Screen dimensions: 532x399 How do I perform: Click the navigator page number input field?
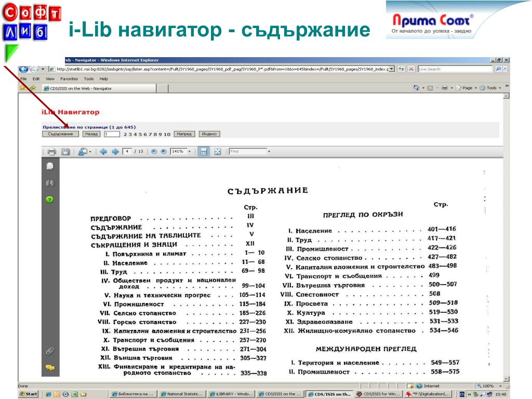click(x=112, y=134)
